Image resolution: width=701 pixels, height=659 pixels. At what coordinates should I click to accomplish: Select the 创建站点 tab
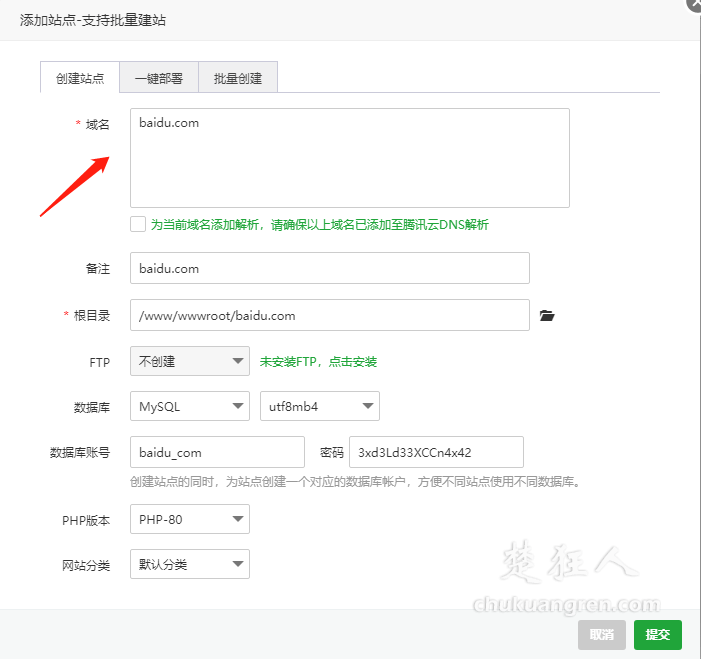tap(80, 78)
